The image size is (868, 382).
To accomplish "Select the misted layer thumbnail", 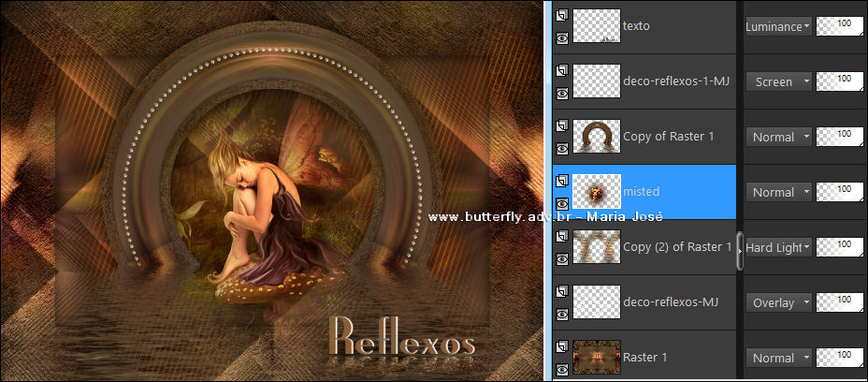I will [596, 191].
